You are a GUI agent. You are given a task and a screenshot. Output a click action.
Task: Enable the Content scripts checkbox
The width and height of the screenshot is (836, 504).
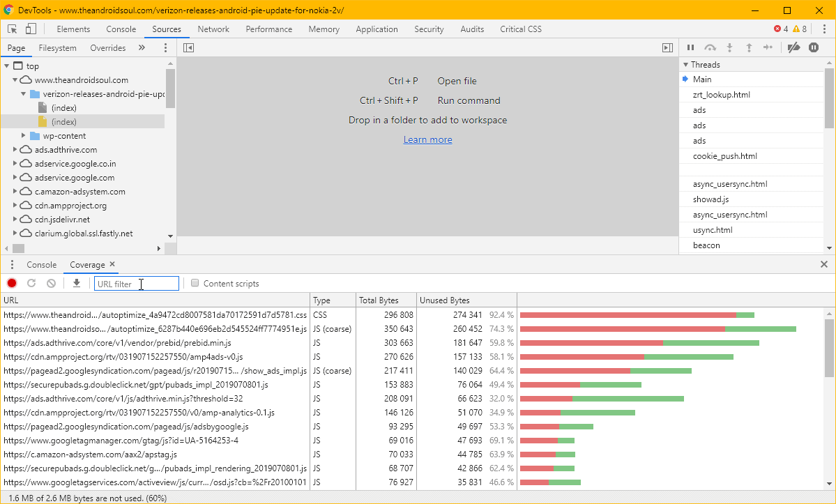(194, 282)
